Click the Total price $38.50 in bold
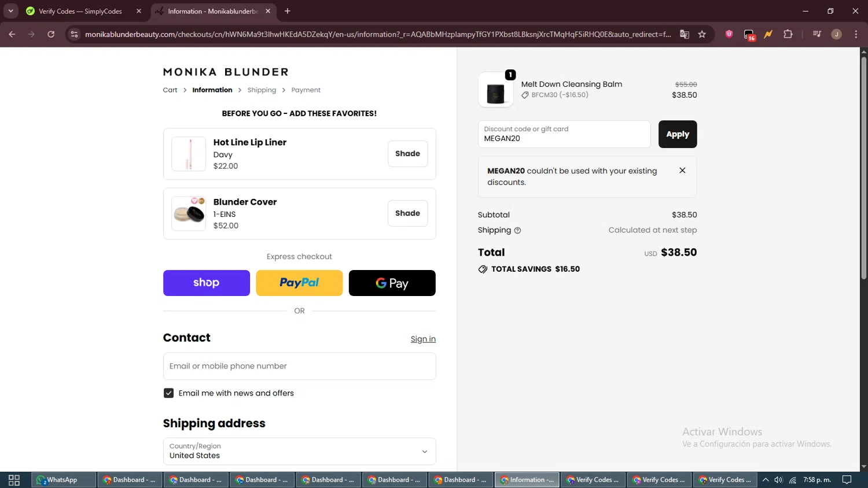Image resolution: width=868 pixels, height=488 pixels. click(x=679, y=253)
